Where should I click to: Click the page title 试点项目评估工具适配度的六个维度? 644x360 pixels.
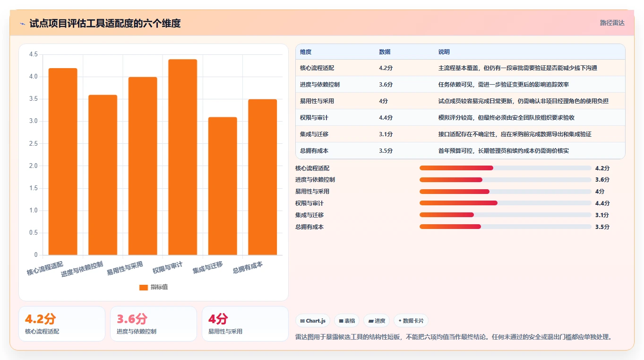(105, 23)
